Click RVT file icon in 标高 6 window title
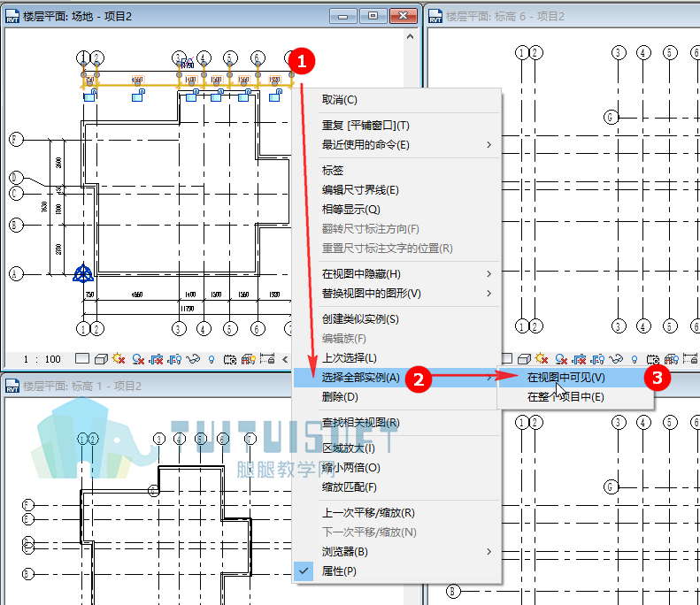 (435, 17)
